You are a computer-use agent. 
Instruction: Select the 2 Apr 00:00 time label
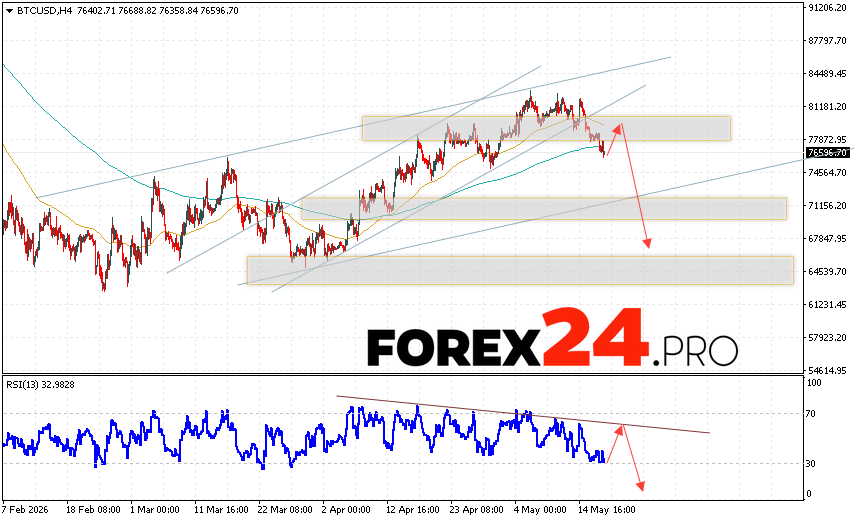click(x=347, y=510)
